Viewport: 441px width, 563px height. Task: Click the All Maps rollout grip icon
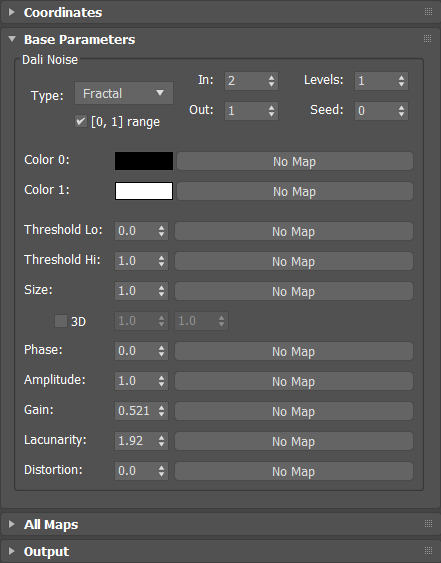pyautogui.click(x=428, y=524)
